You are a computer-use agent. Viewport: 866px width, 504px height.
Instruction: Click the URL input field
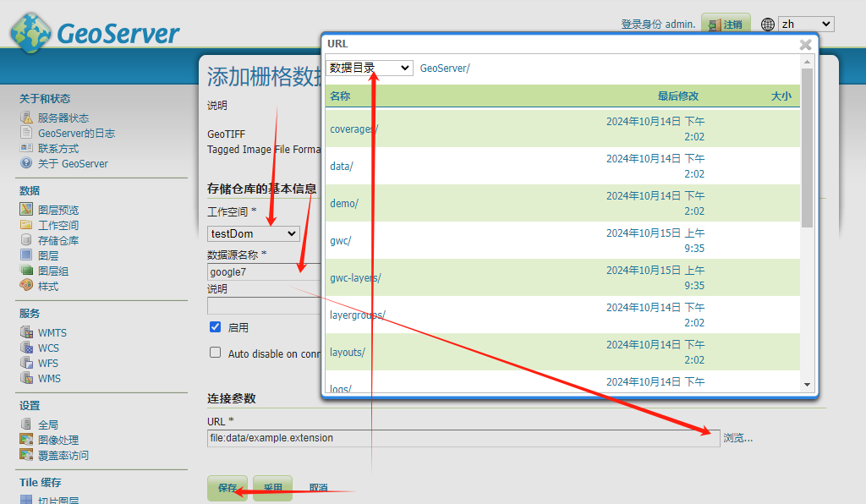(463, 438)
